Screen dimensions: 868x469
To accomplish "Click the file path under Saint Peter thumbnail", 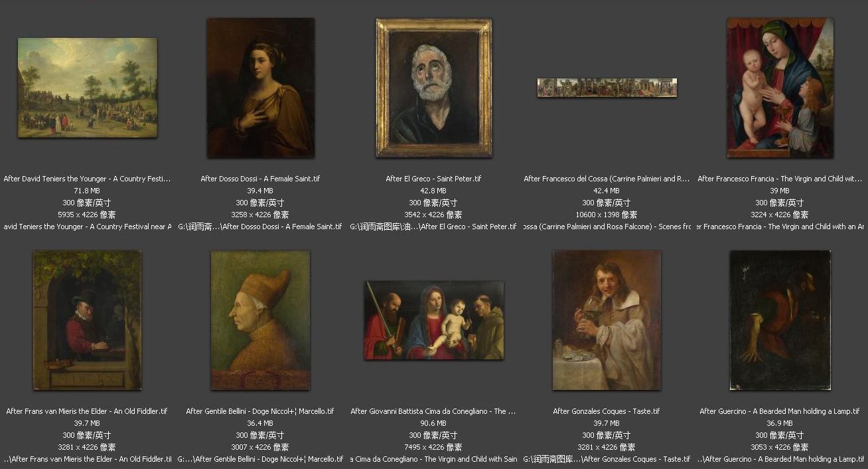I will (434, 227).
